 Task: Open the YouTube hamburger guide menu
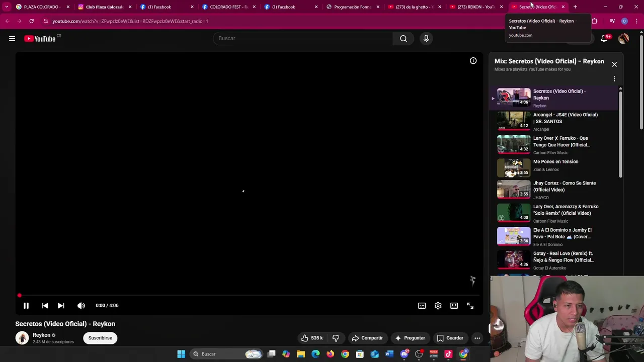pyautogui.click(x=12, y=39)
